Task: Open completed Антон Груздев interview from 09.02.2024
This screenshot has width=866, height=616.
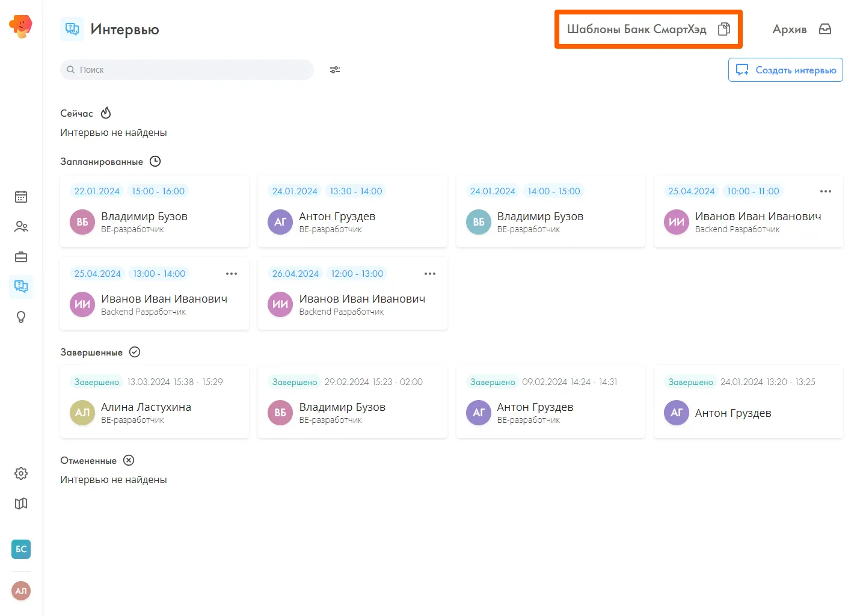Action: point(551,402)
